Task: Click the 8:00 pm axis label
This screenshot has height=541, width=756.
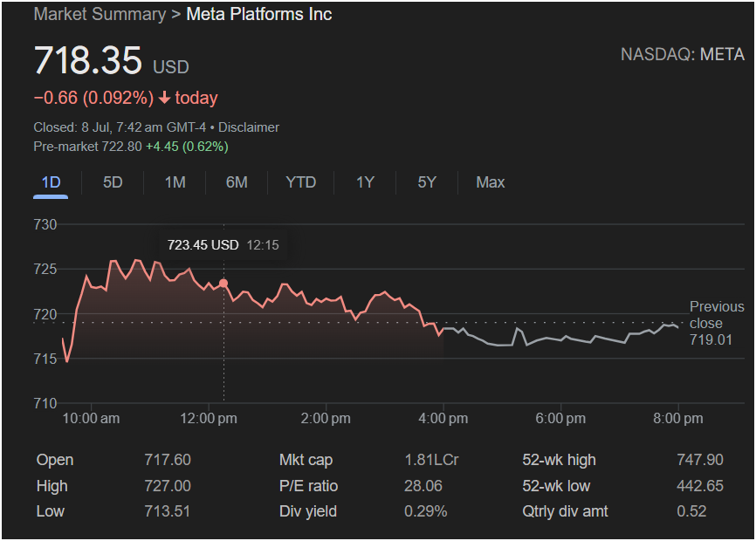Action: click(678, 419)
